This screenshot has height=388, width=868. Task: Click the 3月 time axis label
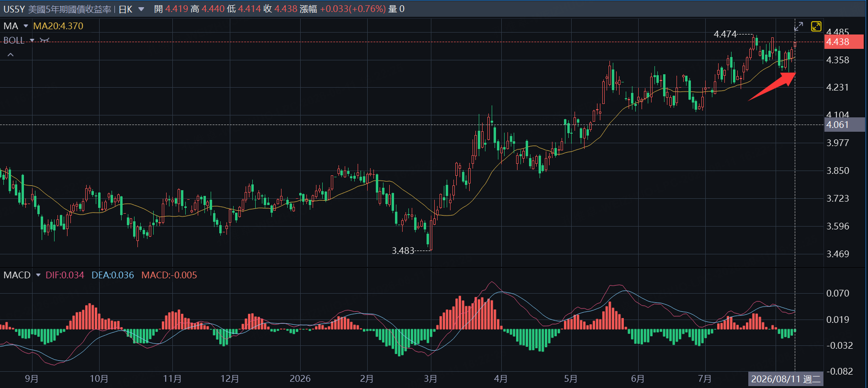pyautogui.click(x=430, y=379)
